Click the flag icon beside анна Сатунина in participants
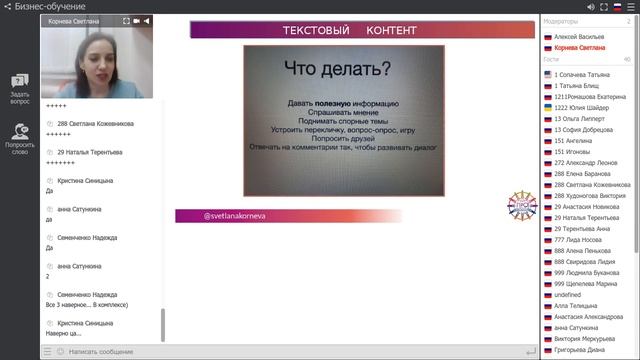This screenshot has width=640, height=360. [548, 328]
